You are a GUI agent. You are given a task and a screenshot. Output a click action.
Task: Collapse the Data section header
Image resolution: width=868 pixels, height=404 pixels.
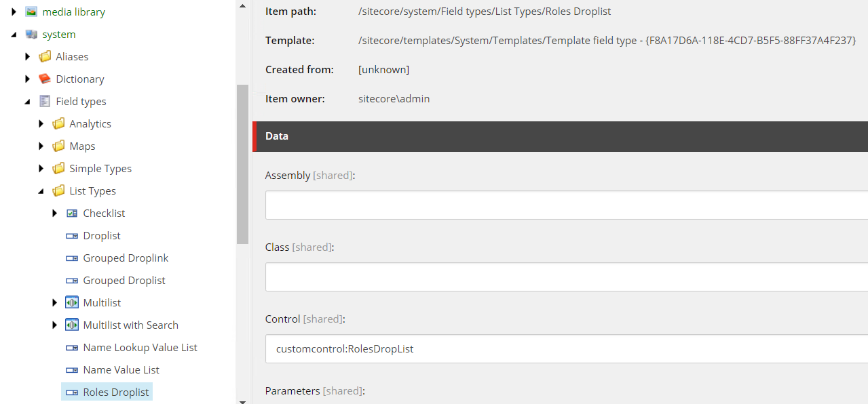click(560, 136)
